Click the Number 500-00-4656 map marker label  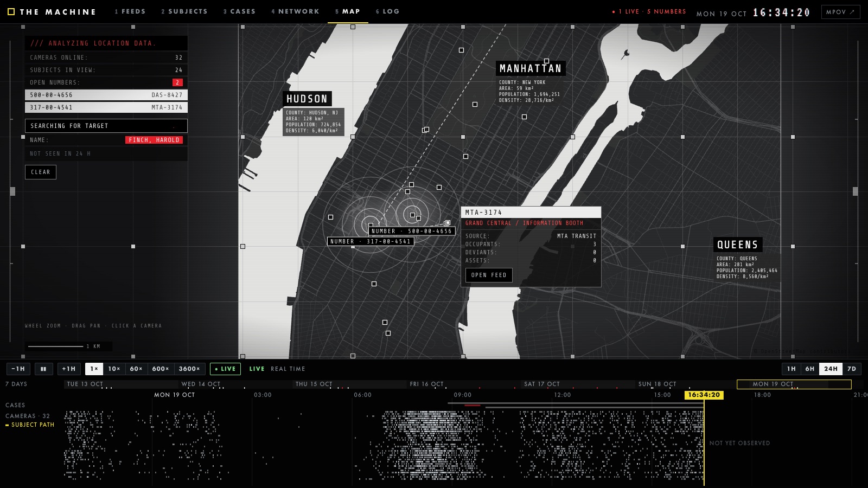point(412,231)
